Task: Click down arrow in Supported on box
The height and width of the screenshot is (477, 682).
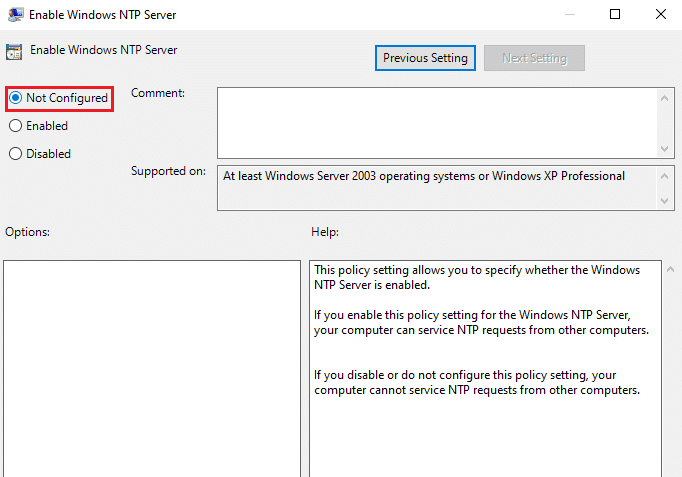Action: coord(667,201)
